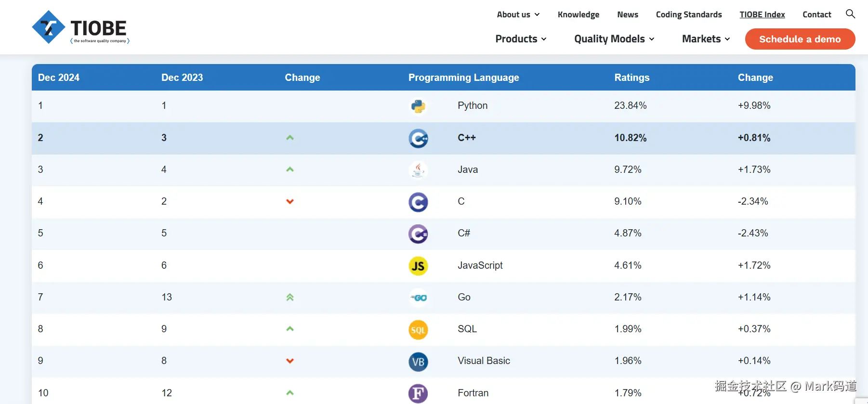Open the Knowledge menu item
The height and width of the screenshot is (404, 868).
tap(578, 14)
